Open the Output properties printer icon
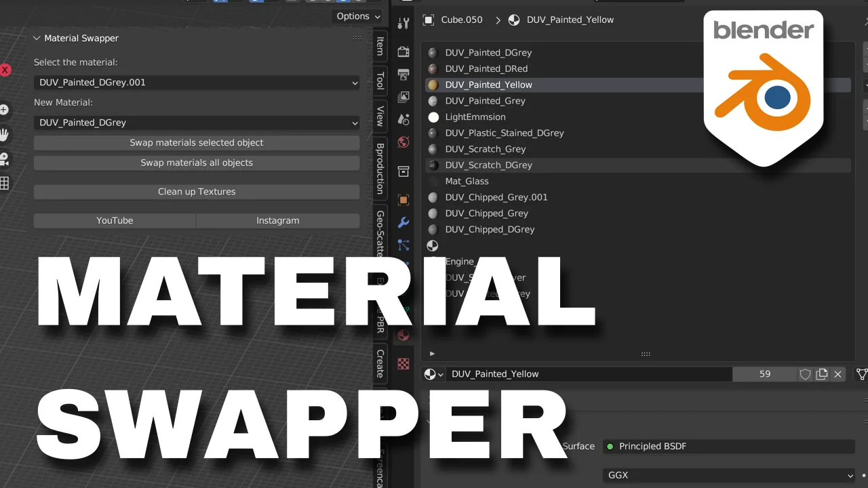This screenshot has width=868, height=488. point(403,75)
